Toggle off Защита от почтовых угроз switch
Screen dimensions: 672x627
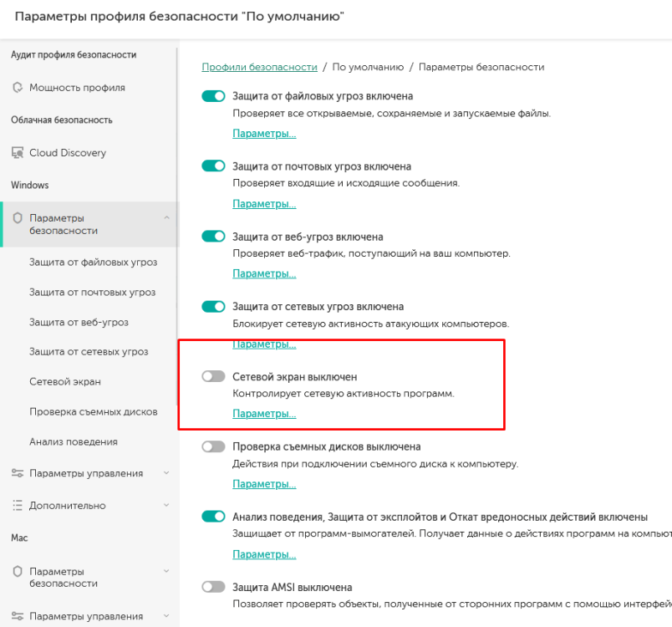pos(214,166)
